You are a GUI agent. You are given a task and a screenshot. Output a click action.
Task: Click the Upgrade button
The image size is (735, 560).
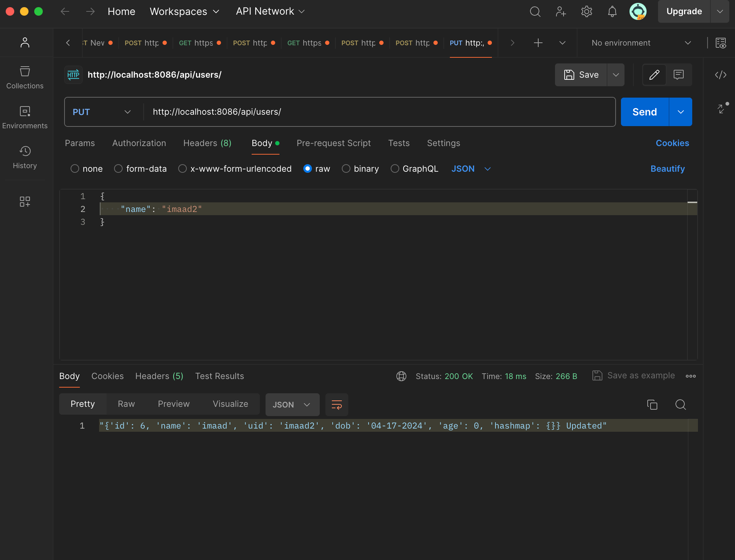[x=684, y=11]
